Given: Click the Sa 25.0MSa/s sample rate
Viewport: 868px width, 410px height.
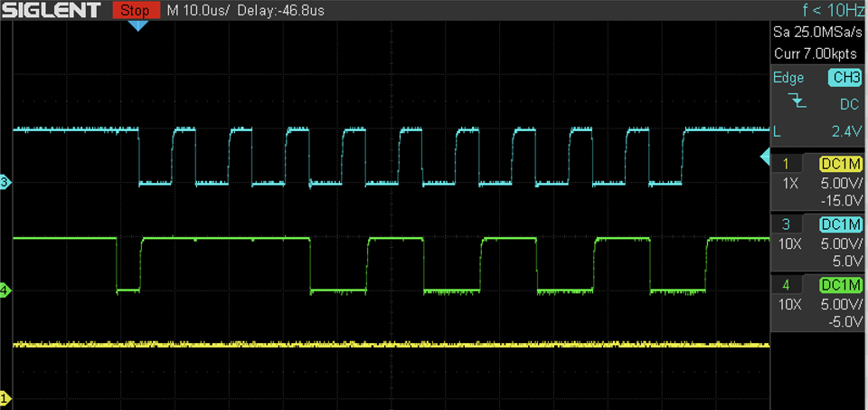Looking at the screenshot, I should pyautogui.click(x=817, y=33).
